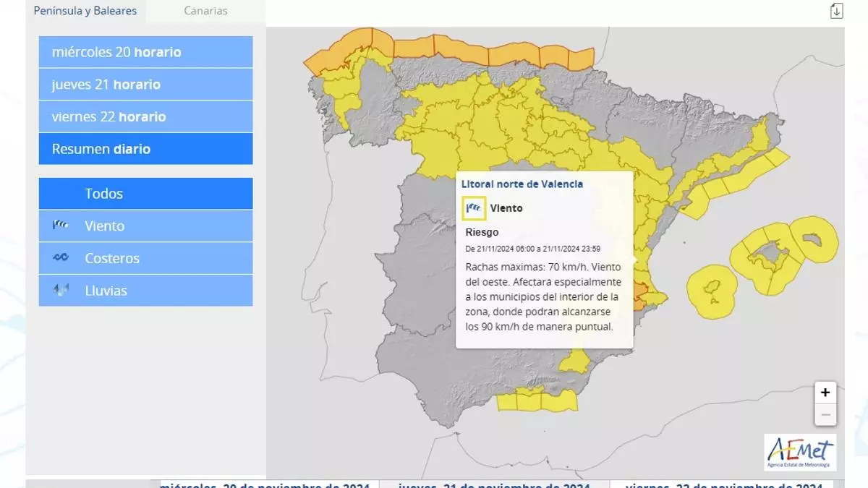Click the waves icon next to Costeros

(61, 258)
